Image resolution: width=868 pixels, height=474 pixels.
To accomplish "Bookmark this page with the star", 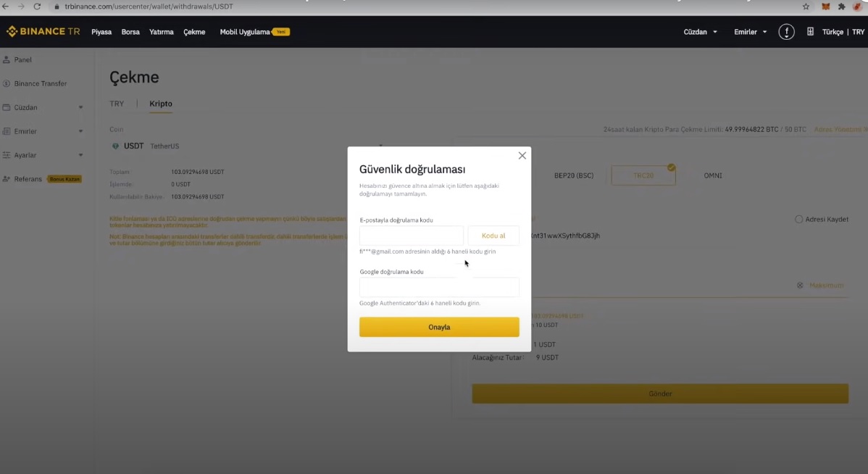I will click(806, 7).
